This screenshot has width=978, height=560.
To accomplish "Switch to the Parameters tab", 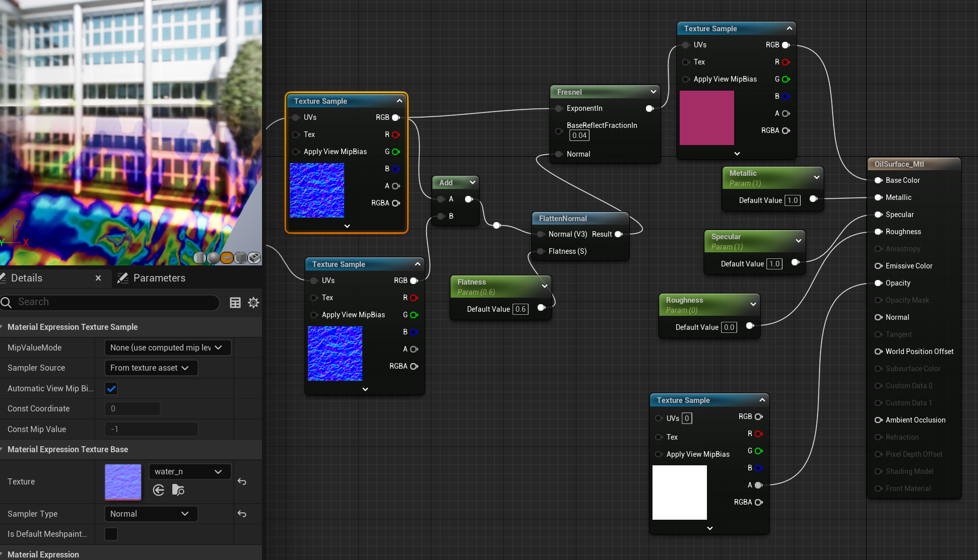I will click(159, 278).
